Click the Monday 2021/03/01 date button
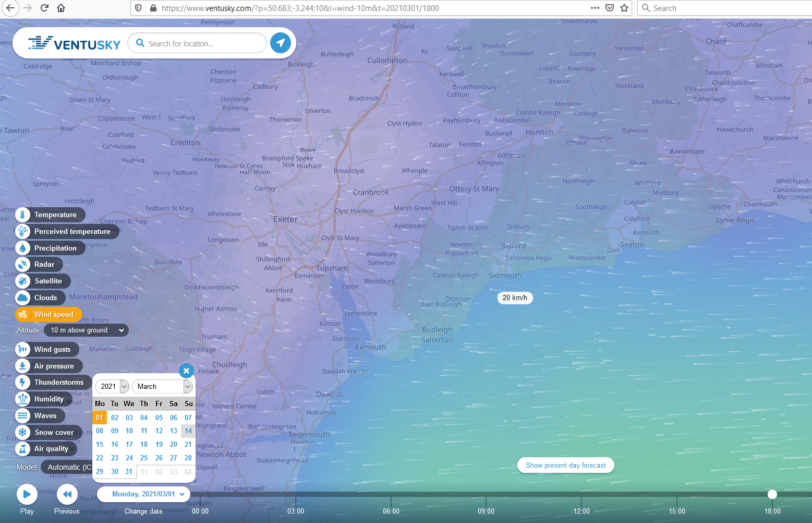The width and height of the screenshot is (812, 523). (x=144, y=494)
